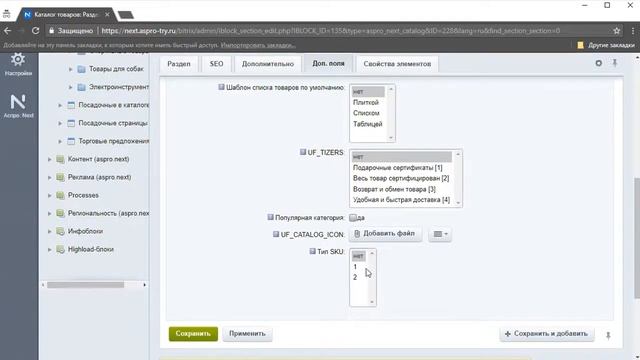Switch to the Доп. поля tab
The image size is (640, 360).
(x=329, y=64)
